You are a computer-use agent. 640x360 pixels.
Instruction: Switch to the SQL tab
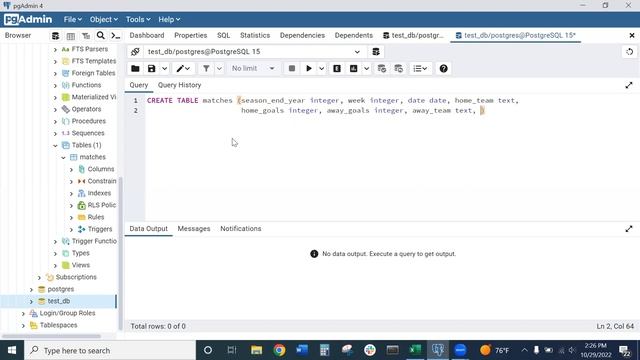[x=223, y=36]
